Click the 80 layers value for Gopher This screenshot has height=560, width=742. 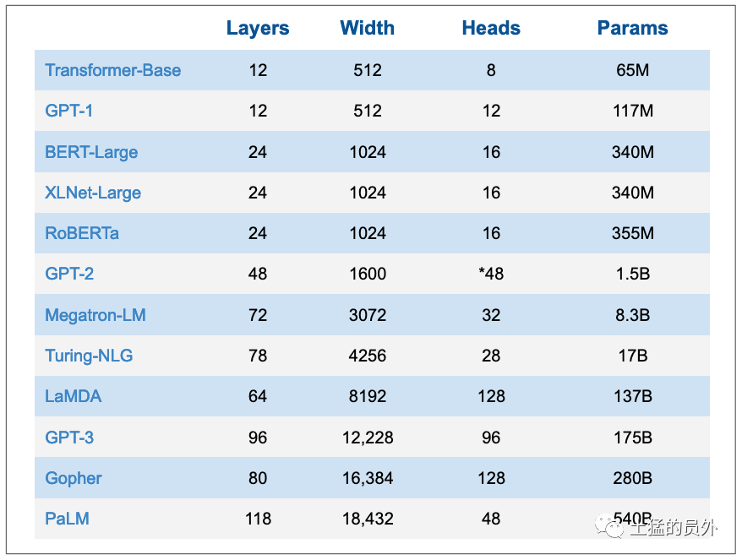[x=258, y=478]
